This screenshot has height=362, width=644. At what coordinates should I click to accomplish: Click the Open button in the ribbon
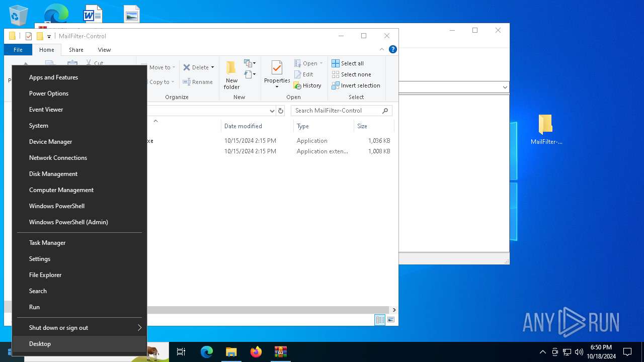(308, 63)
